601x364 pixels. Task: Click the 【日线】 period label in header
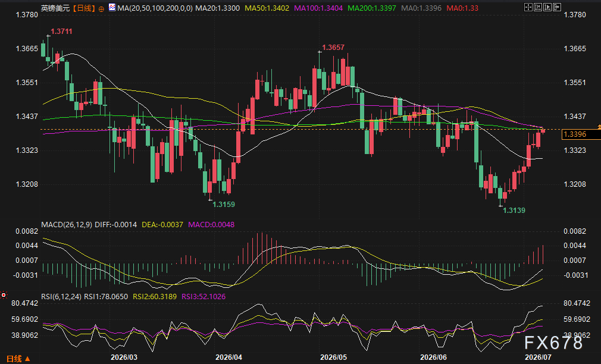click(84, 8)
